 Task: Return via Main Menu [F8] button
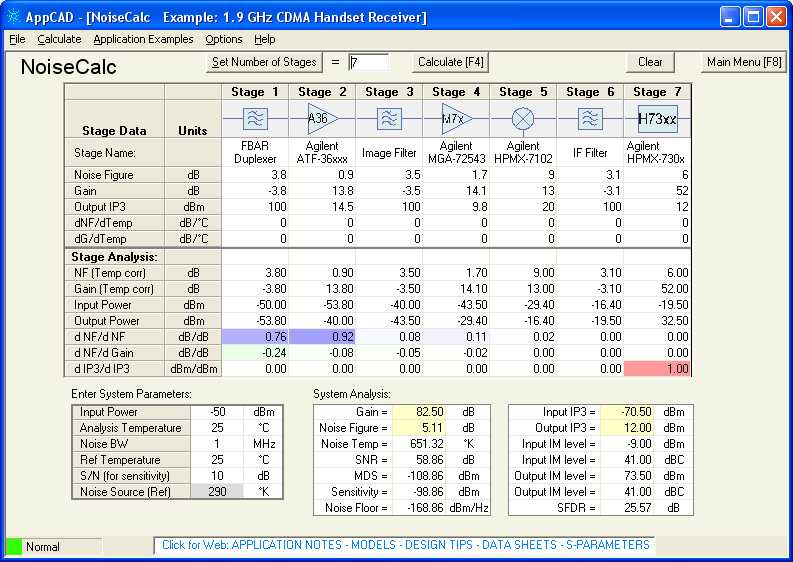pos(744,62)
